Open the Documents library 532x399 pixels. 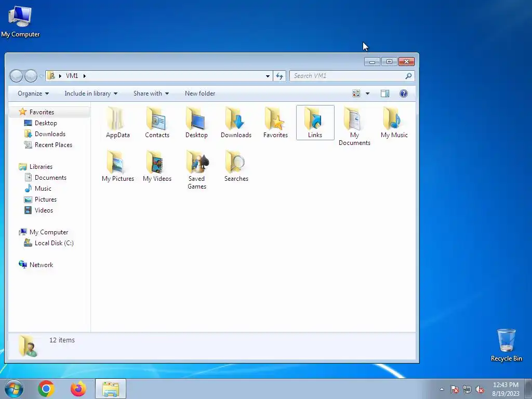tap(50, 178)
